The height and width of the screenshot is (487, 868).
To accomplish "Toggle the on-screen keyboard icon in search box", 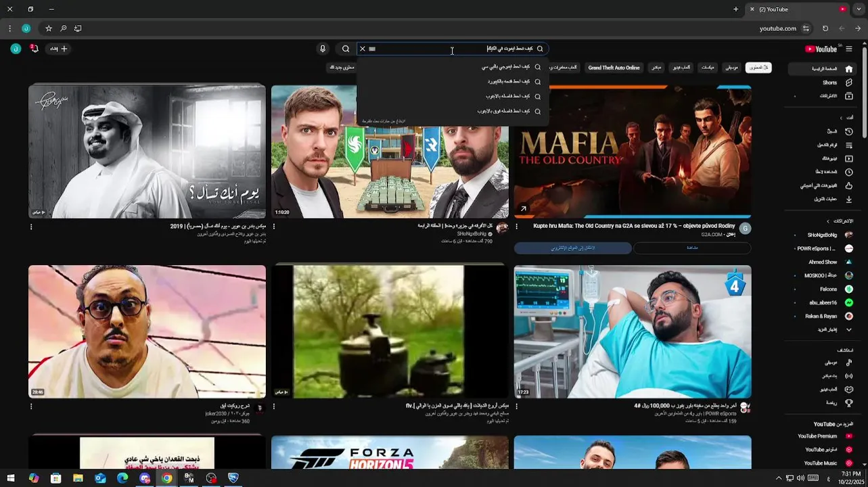I will tap(372, 49).
